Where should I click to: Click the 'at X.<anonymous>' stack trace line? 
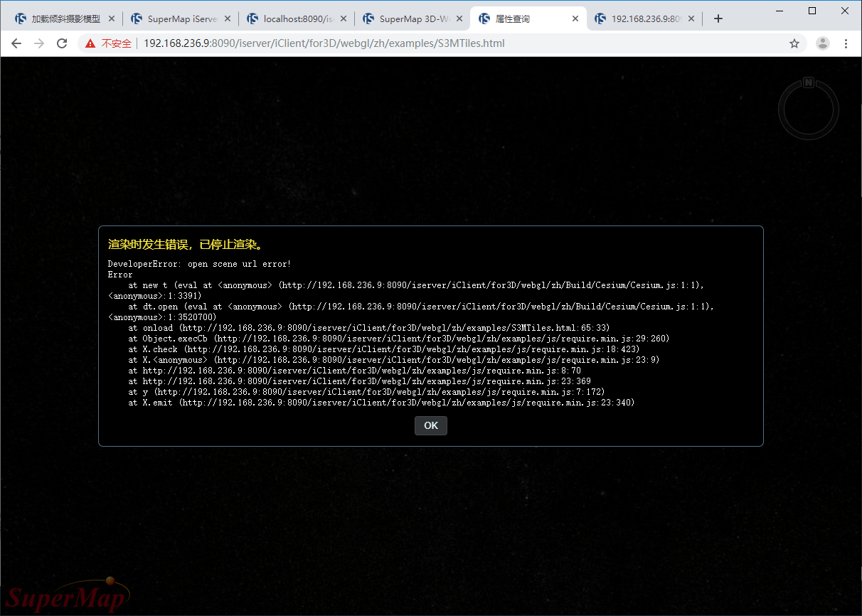[x=393, y=360]
